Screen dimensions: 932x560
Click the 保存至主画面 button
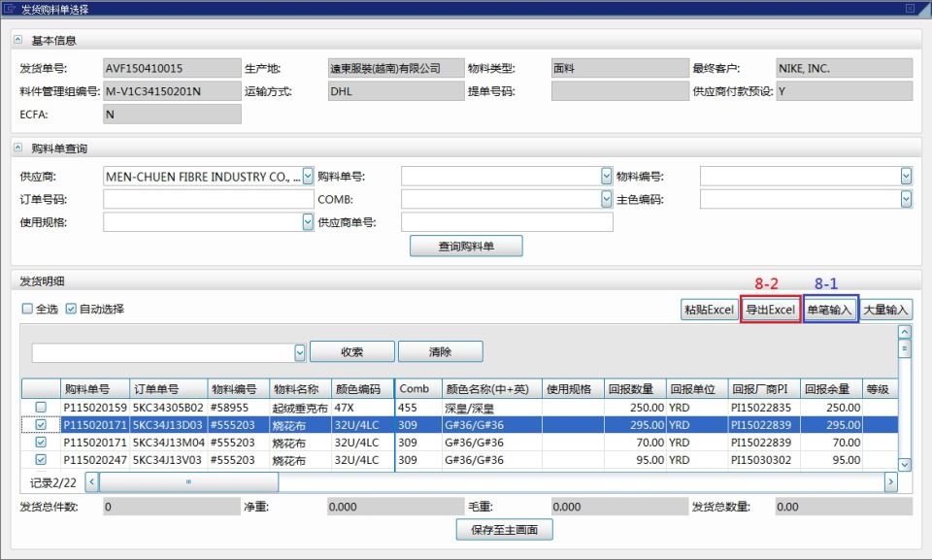[504, 530]
